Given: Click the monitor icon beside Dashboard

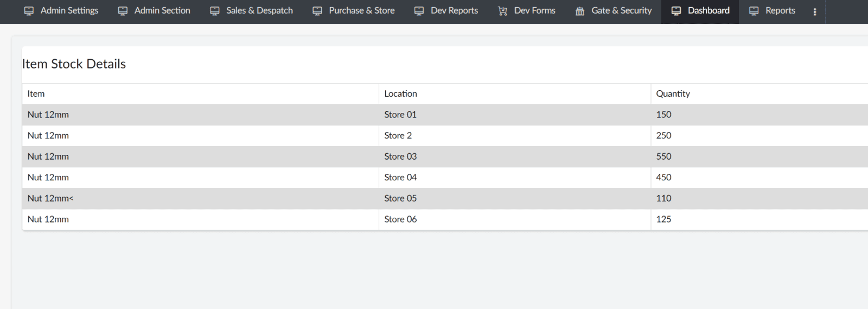Looking at the screenshot, I should tap(676, 11).
